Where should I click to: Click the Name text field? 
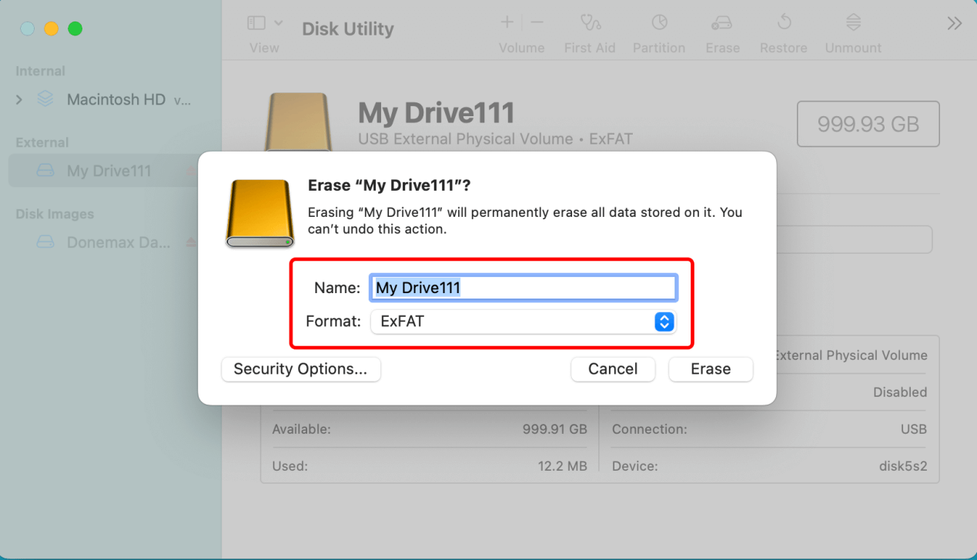coord(524,287)
